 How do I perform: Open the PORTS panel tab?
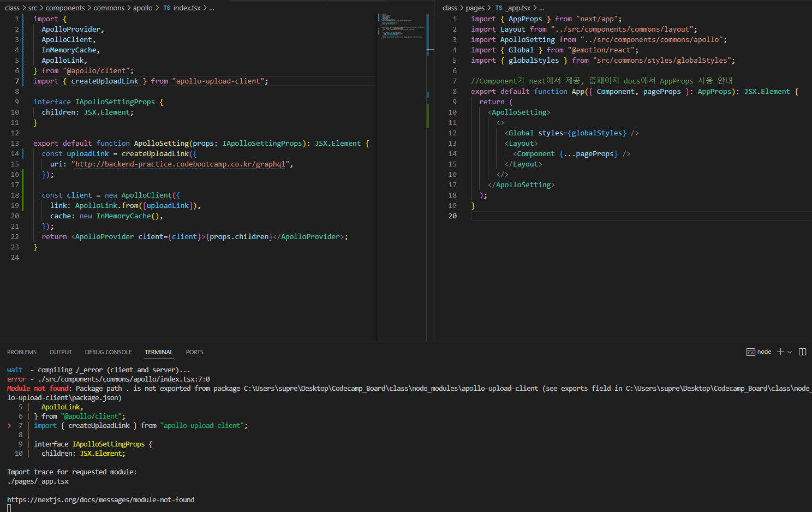(x=194, y=352)
